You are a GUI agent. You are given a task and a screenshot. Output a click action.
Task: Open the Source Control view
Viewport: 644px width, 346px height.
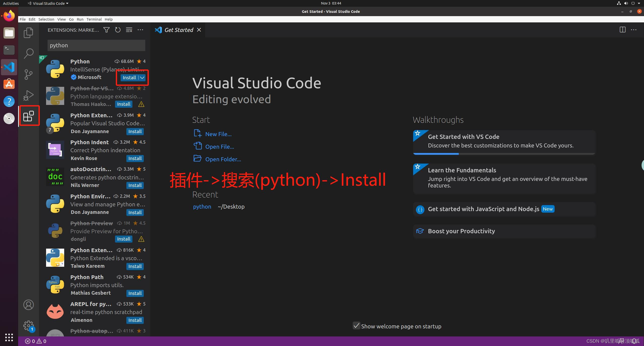pyautogui.click(x=28, y=74)
